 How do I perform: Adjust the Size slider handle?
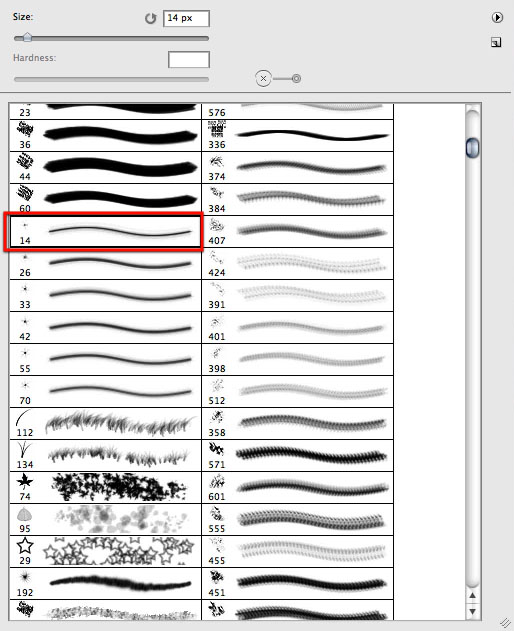27,37
